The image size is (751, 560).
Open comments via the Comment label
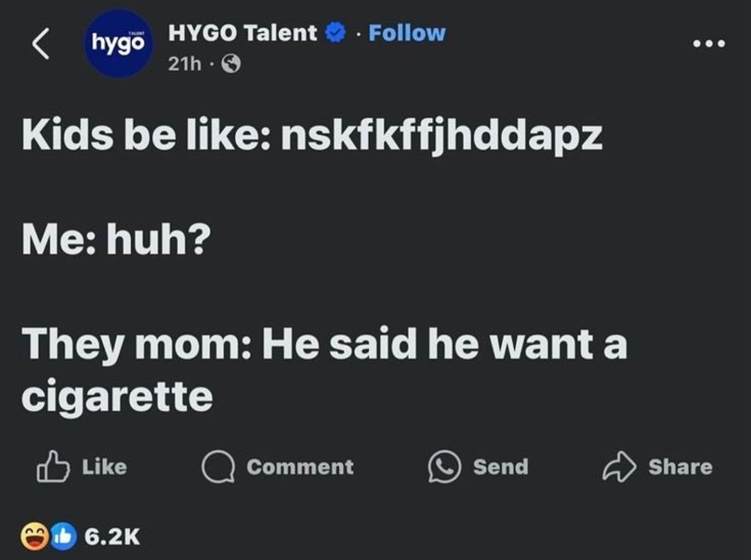[x=300, y=467]
